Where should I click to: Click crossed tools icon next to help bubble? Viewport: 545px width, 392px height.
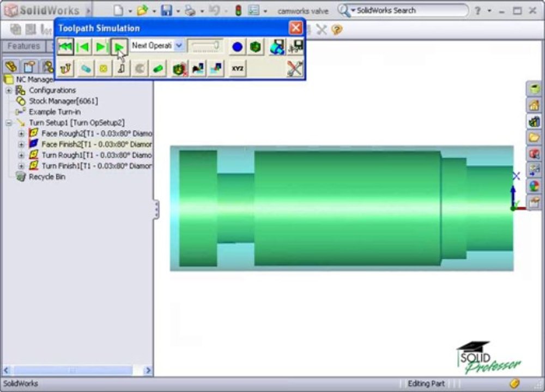coord(322,29)
